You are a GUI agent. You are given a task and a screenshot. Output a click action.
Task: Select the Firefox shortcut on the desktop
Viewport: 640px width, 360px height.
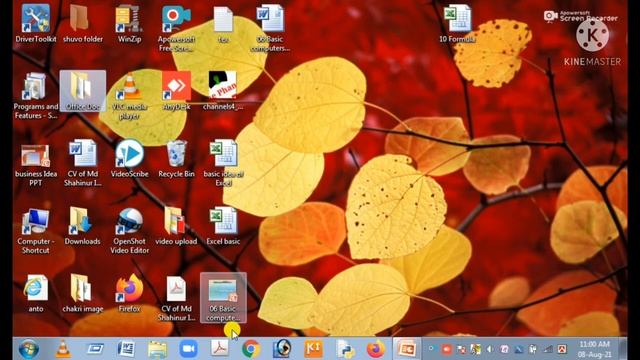tap(129, 294)
